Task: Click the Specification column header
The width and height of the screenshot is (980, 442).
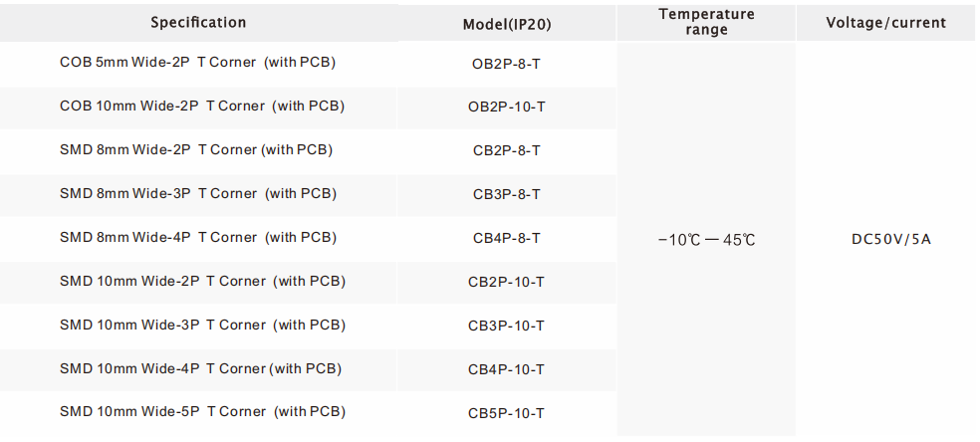Action: 198,22
